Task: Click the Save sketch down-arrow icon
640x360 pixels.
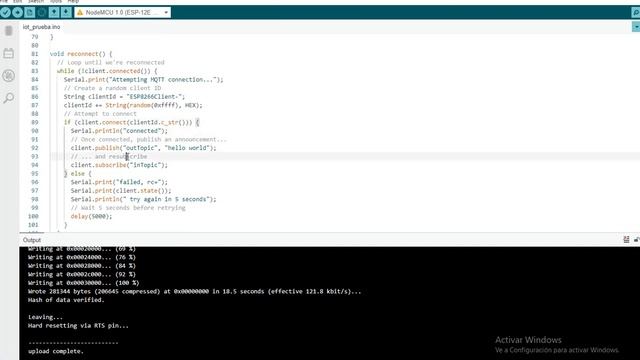Action: (66, 12)
